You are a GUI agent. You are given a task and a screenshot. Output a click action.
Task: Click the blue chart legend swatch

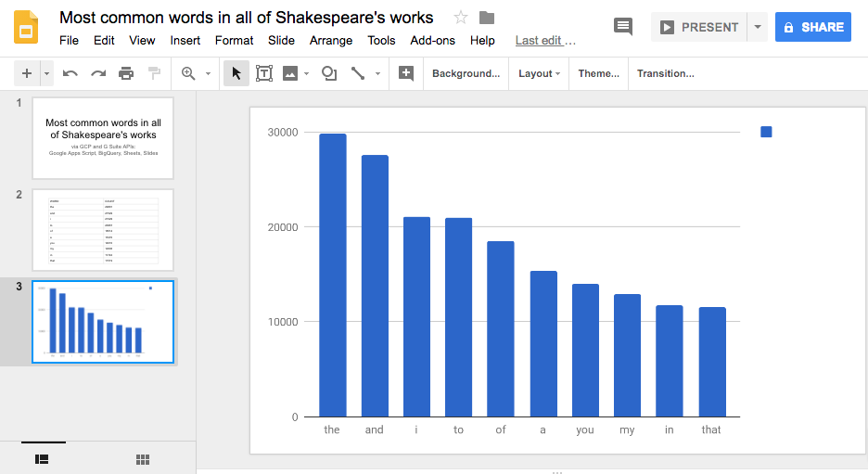766,132
